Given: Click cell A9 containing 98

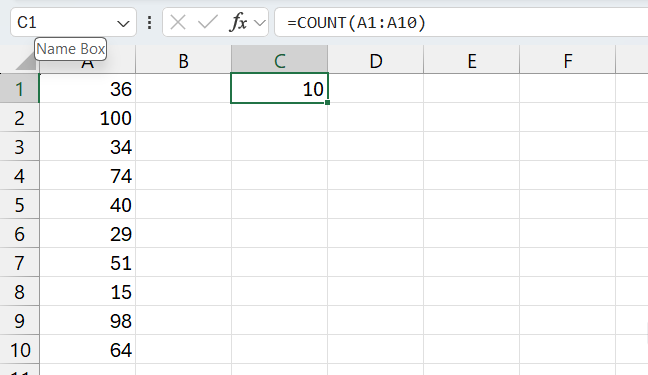Looking at the screenshot, I should tap(88, 320).
